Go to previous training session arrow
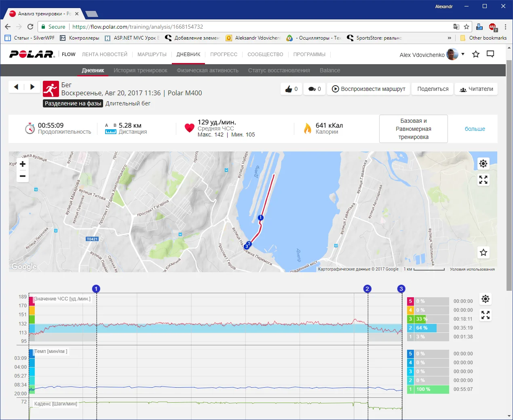 [x=16, y=87]
